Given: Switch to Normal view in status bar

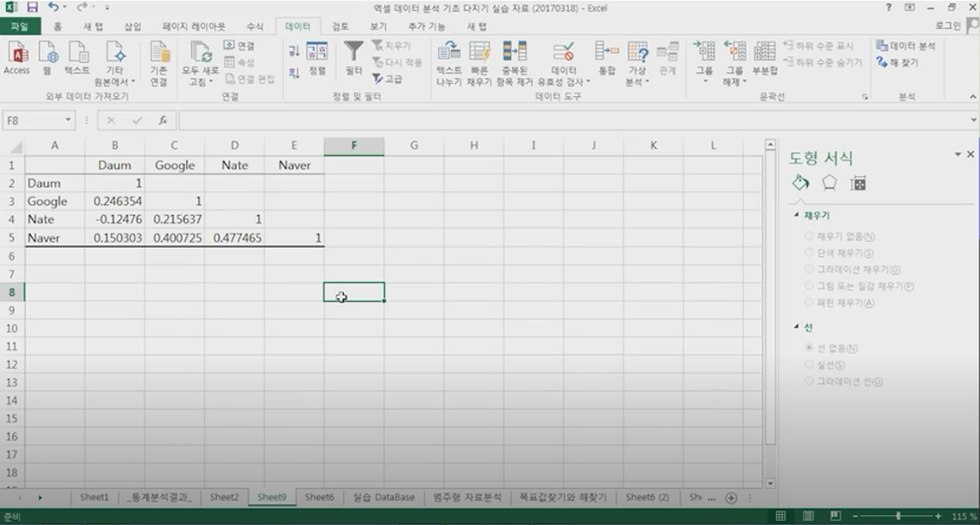Looking at the screenshot, I should [781, 516].
